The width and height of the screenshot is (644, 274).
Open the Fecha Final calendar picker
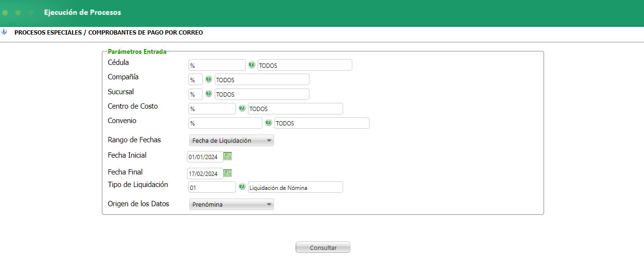coord(228,173)
